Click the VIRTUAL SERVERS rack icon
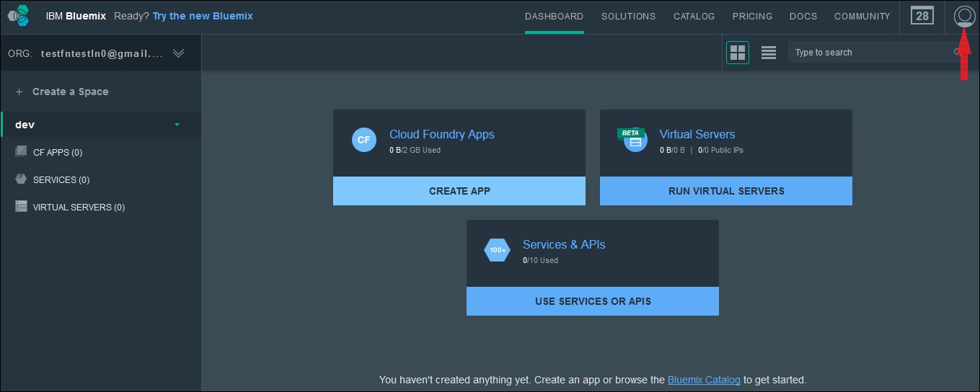 (x=21, y=206)
